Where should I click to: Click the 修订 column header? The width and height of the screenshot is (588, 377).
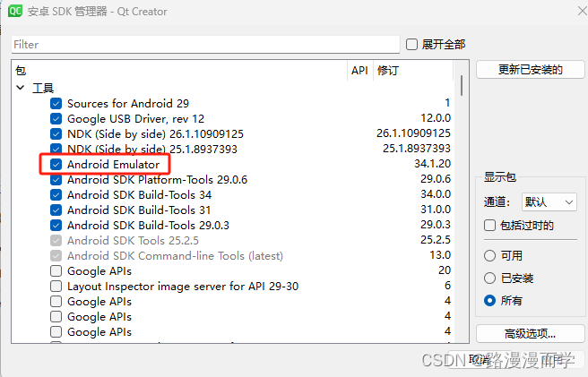click(x=412, y=71)
